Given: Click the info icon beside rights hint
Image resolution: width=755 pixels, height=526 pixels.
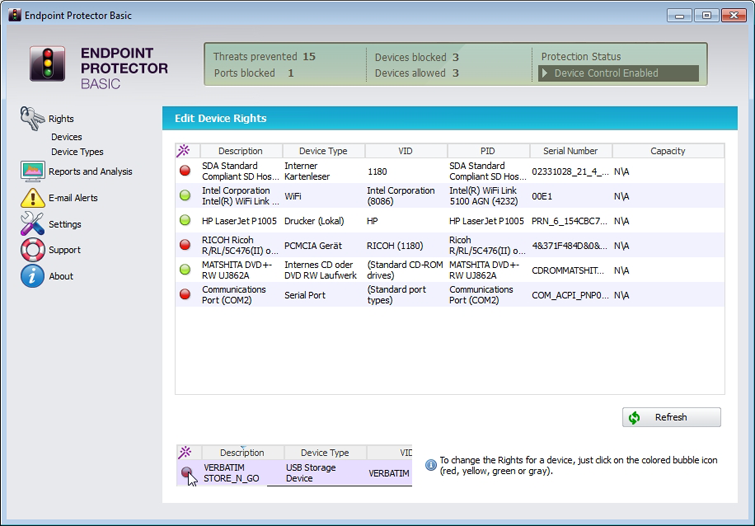Looking at the screenshot, I should click(x=431, y=465).
